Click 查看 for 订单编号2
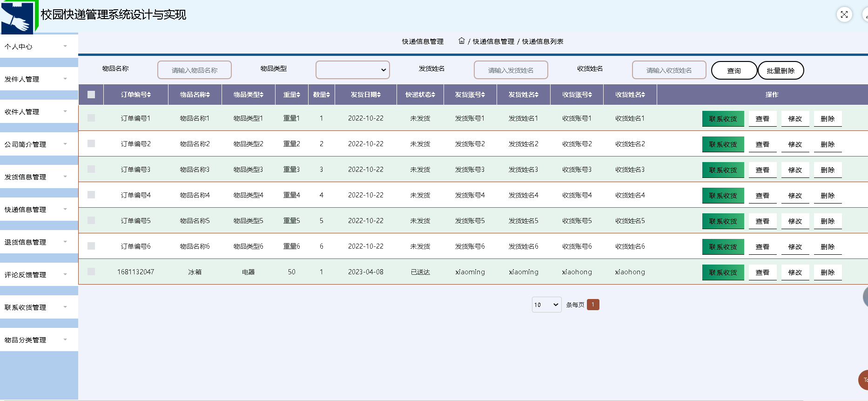This screenshot has height=401, width=868. point(762,144)
